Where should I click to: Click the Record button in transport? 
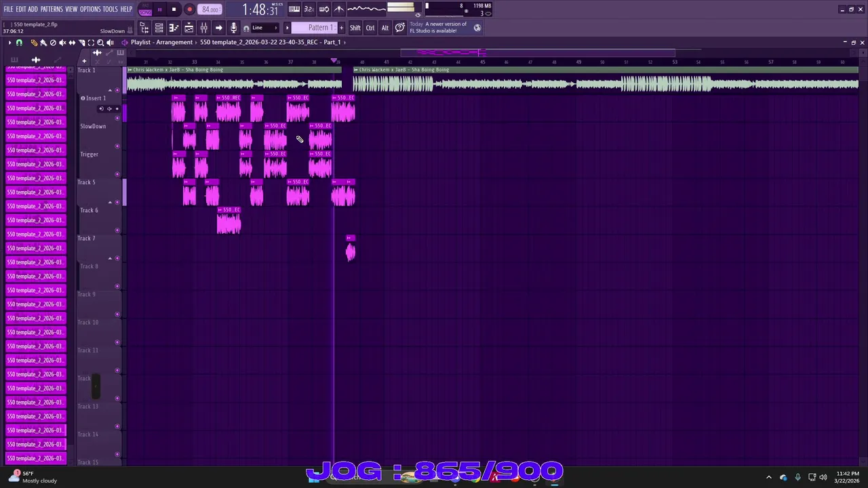pos(189,9)
